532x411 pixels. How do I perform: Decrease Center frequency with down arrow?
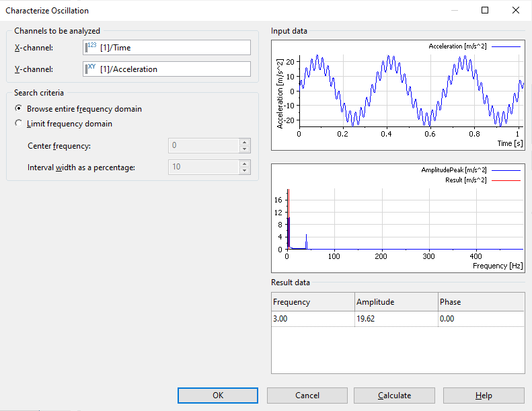(244, 149)
